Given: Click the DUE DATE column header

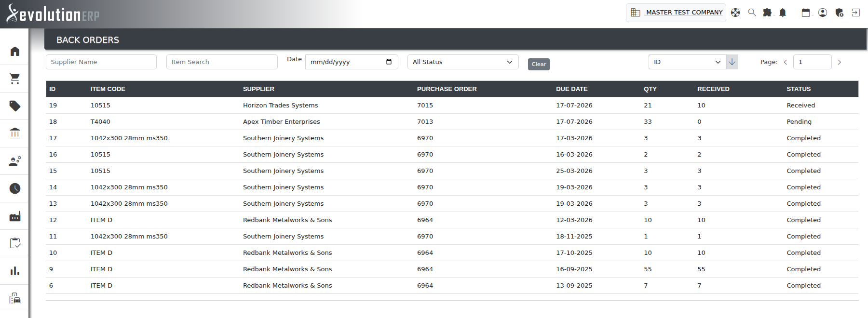Looking at the screenshot, I should [572, 89].
